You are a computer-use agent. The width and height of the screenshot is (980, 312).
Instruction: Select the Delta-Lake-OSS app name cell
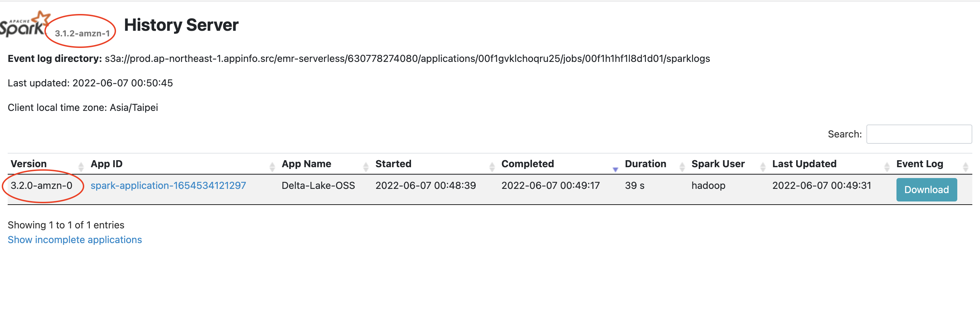click(318, 185)
